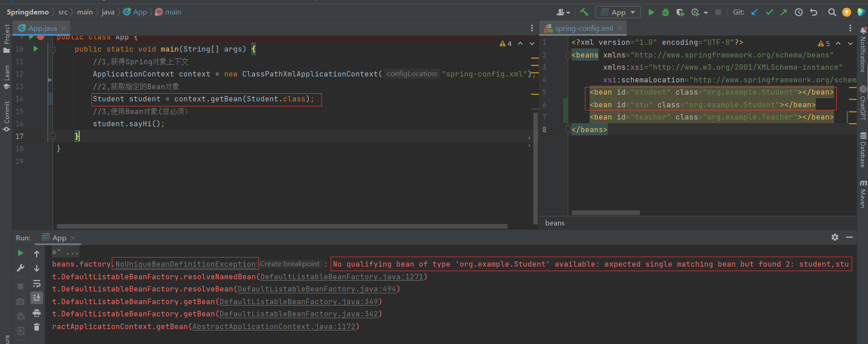The width and height of the screenshot is (868, 344).
Task: Click the main method breadcrumb
Action: pos(168,12)
